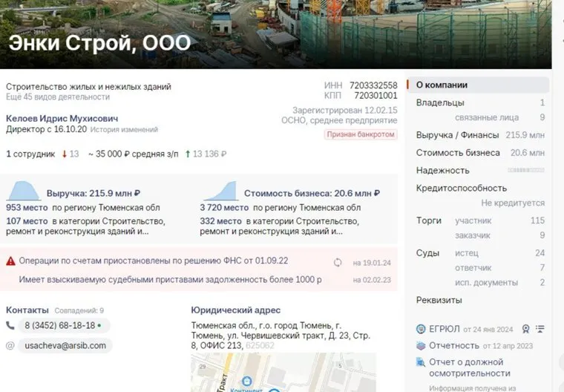Click the certificate badge icon next to ЕГРЮЛ

click(525, 328)
